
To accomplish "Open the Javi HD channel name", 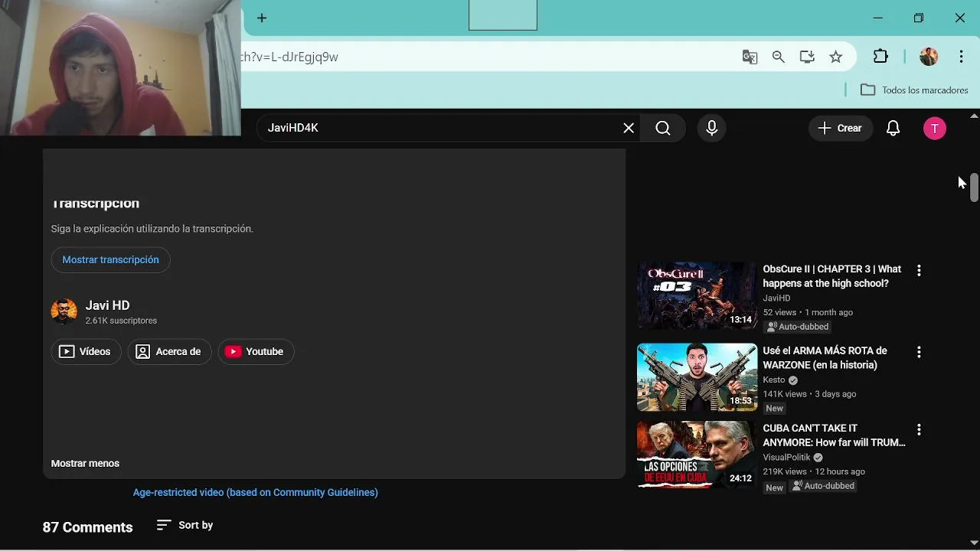I will 107,305.
